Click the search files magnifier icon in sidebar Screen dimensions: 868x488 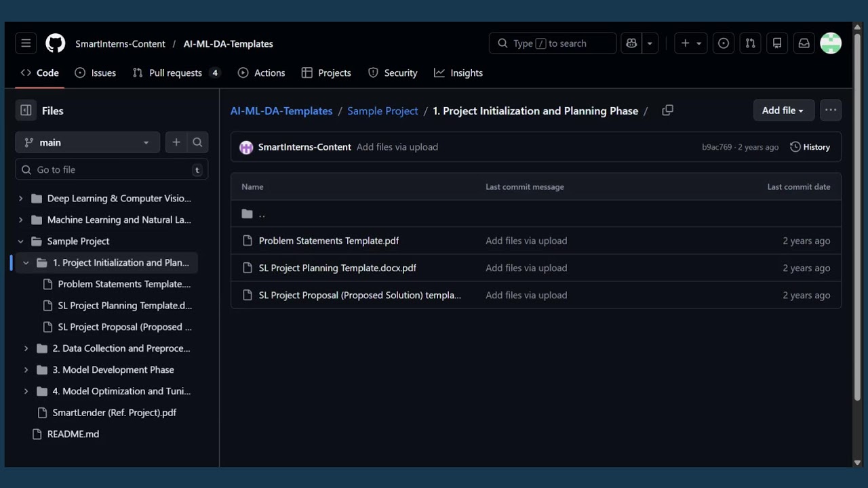(x=197, y=142)
